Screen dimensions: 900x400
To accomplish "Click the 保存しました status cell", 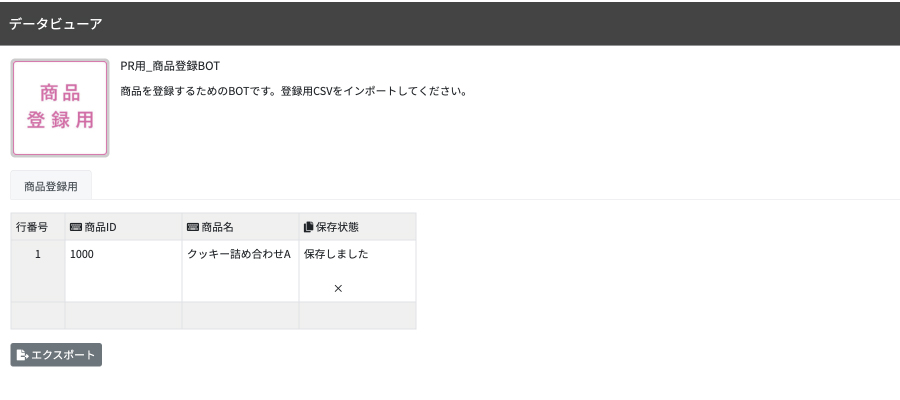I will pos(358,271).
